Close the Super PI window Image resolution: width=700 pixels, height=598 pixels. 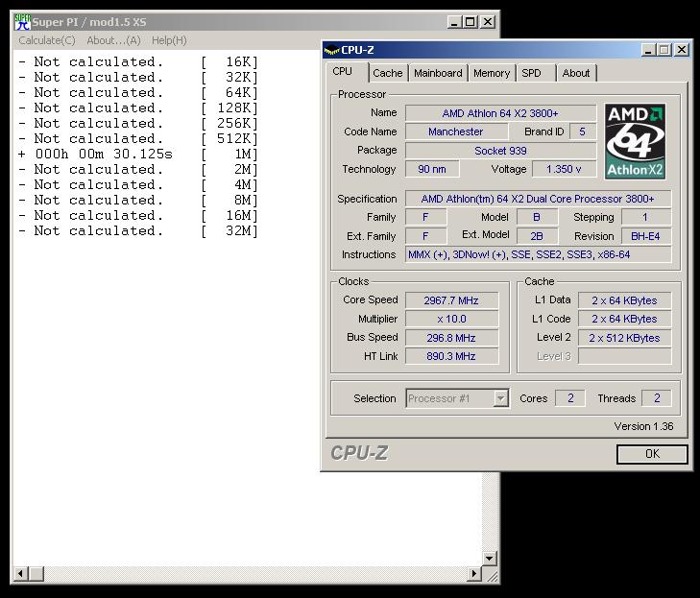coord(488,22)
